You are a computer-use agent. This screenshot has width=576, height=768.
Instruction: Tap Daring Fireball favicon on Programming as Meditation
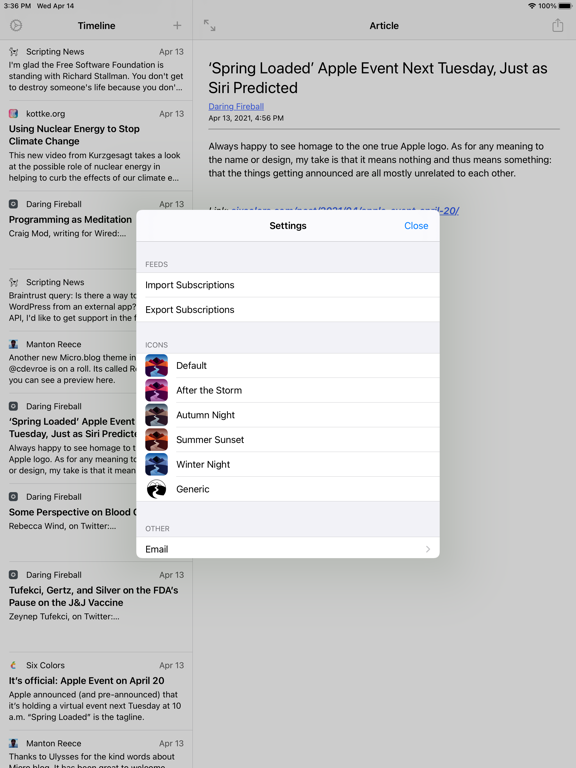(14, 204)
